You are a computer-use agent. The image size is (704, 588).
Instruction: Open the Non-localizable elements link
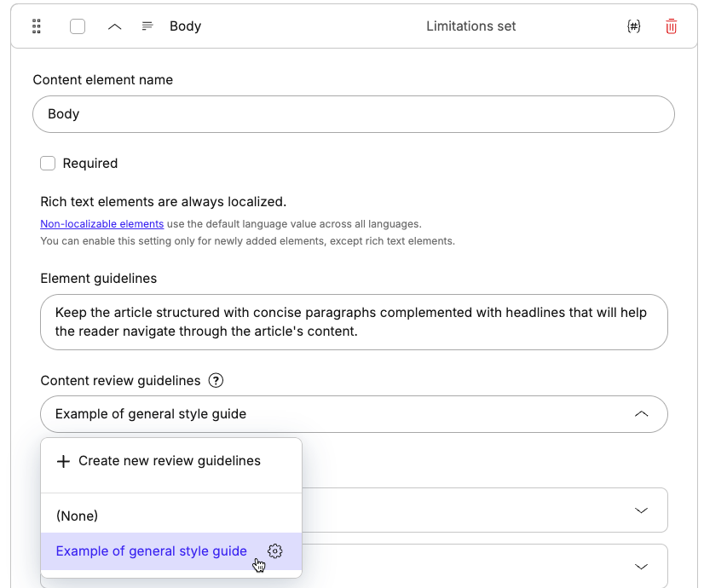[x=101, y=223]
